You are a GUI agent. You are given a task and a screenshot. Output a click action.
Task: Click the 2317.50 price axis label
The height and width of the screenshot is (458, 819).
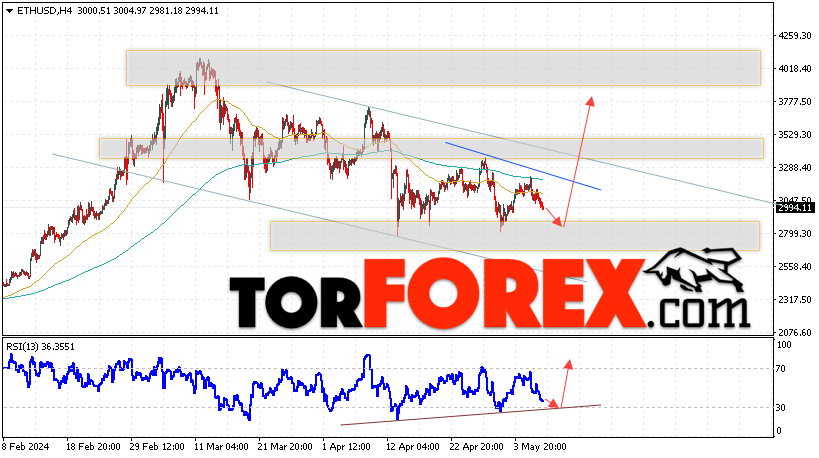click(x=794, y=300)
